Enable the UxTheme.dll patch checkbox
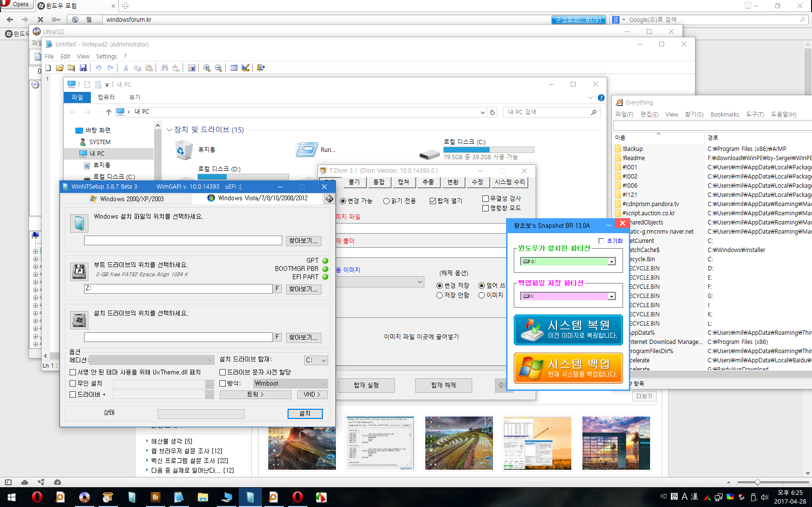Image resolution: width=812 pixels, height=507 pixels. pos(73,373)
